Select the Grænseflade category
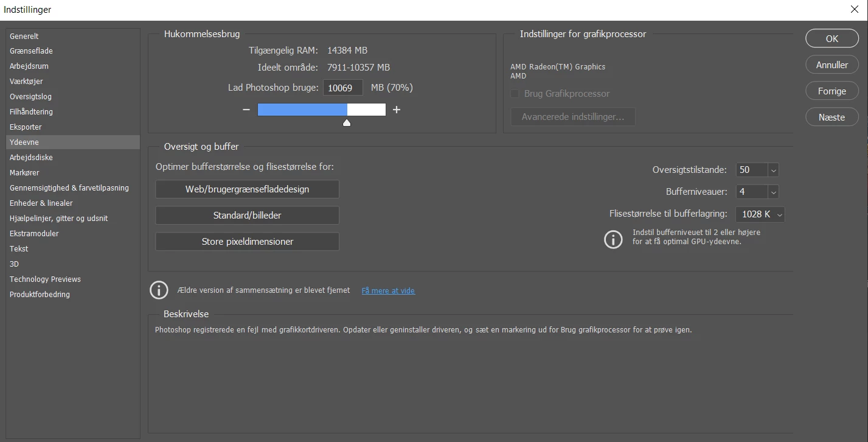Screen dimensions: 868x442 coord(73,51)
